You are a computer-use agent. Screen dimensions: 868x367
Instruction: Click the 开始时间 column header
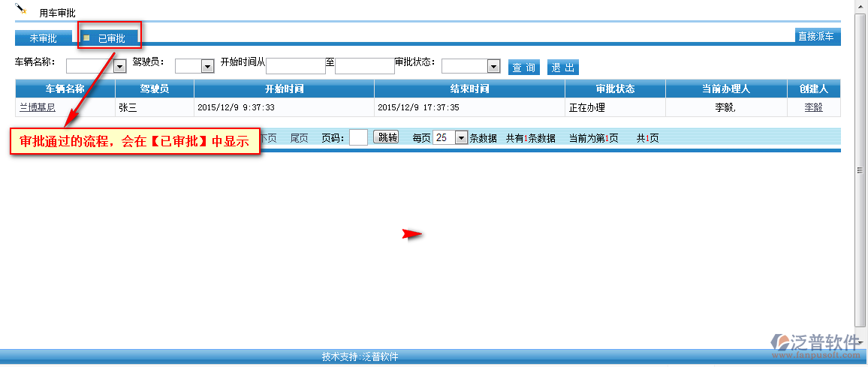tap(284, 89)
